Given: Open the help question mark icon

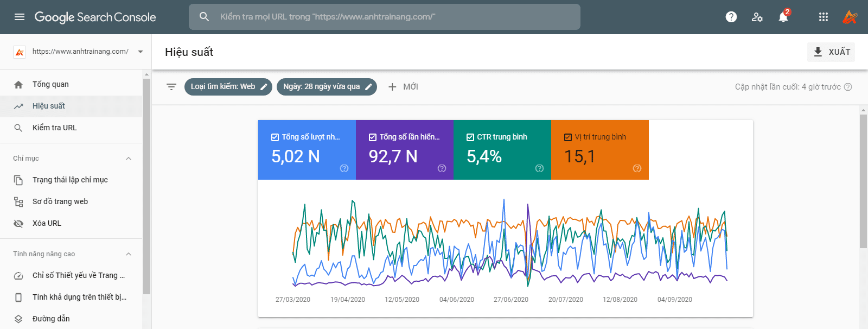Looking at the screenshot, I should click(x=731, y=17).
